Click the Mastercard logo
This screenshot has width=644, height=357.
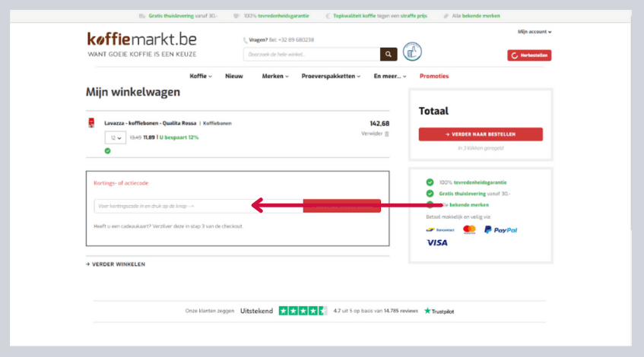pyautogui.click(x=469, y=229)
